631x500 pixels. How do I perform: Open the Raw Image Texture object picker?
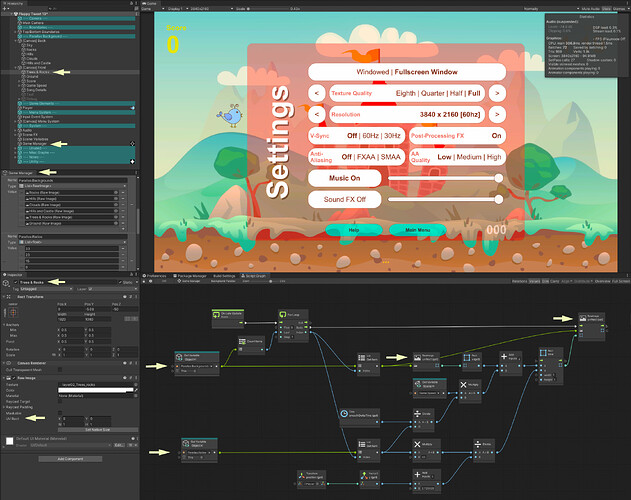click(x=136, y=385)
